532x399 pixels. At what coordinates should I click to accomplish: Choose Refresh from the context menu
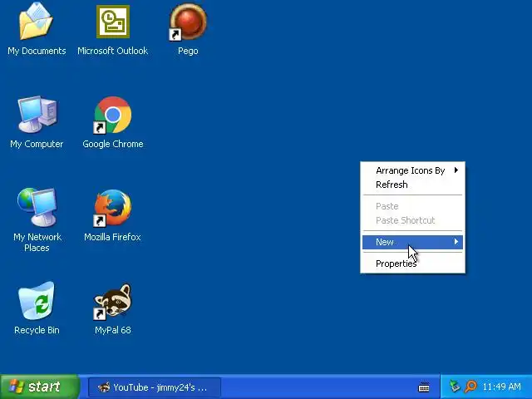pyautogui.click(x=412, y=185)
